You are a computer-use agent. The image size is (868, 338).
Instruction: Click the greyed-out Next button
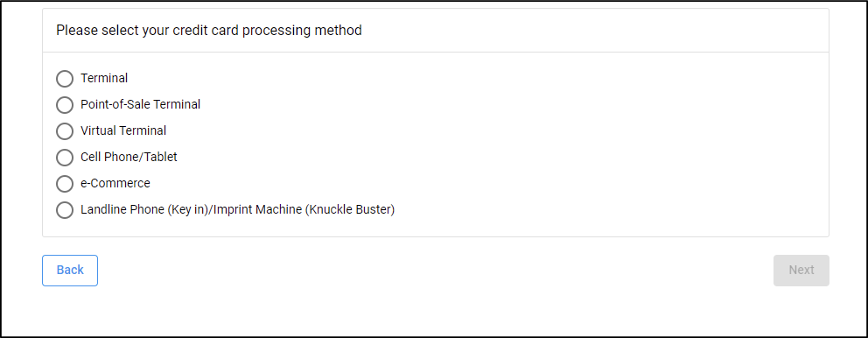[x=801, y=271]
